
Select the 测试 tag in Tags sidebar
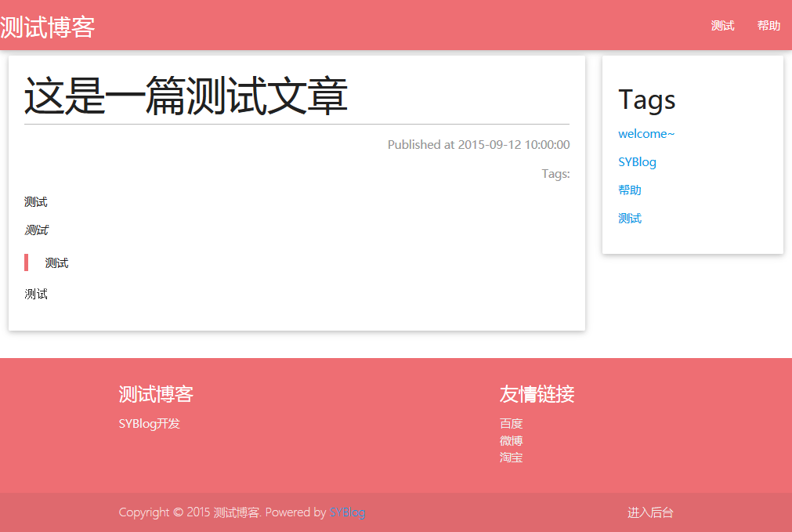tap(629, 219)
